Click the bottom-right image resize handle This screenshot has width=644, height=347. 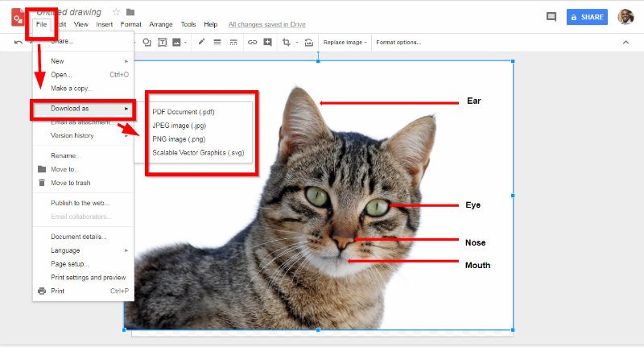pos(513,329)
